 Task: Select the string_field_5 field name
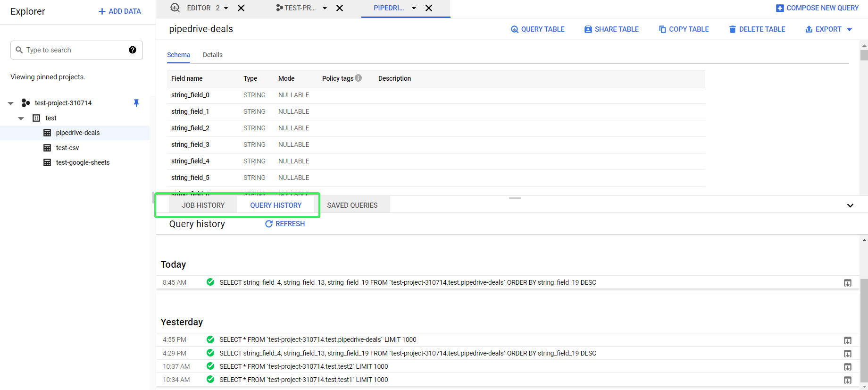tap(190, 178)
